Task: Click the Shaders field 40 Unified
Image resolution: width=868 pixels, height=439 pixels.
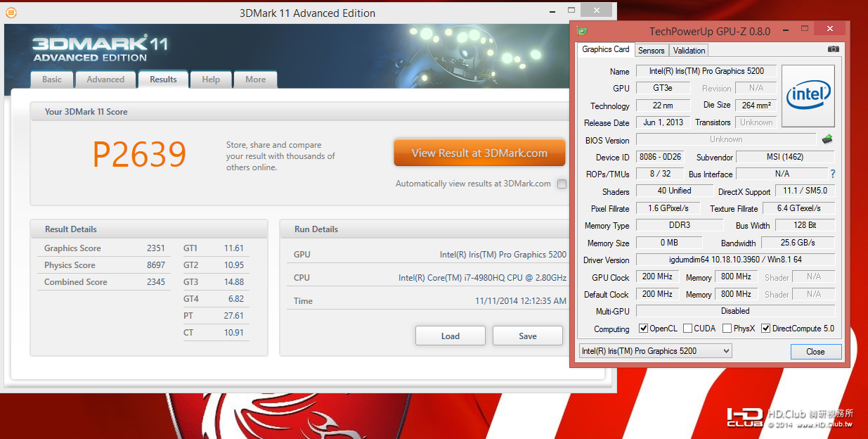Action: point(675,191)
